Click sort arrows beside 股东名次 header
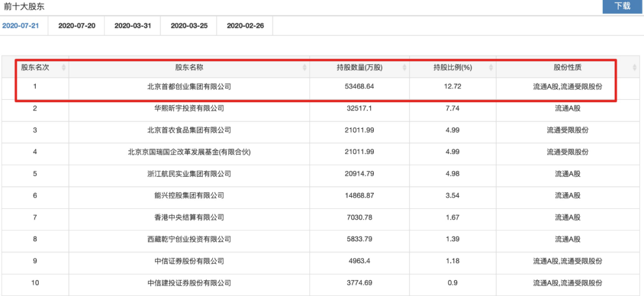Viewport: 644px width, 296px height. point(64,68)
